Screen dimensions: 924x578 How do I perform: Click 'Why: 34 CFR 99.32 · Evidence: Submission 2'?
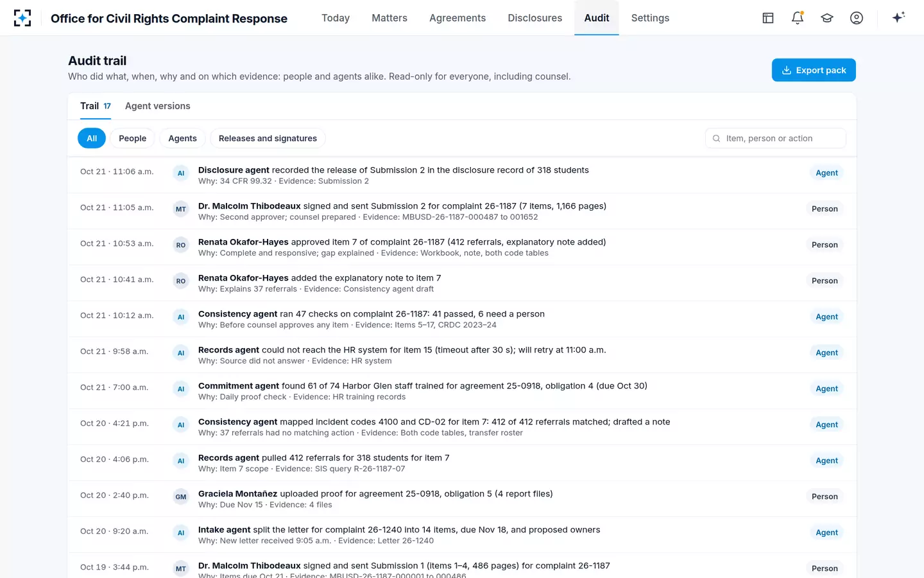284,181
